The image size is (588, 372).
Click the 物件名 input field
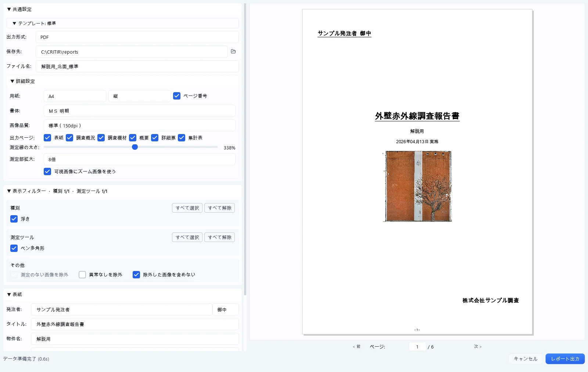coord(135,339)
